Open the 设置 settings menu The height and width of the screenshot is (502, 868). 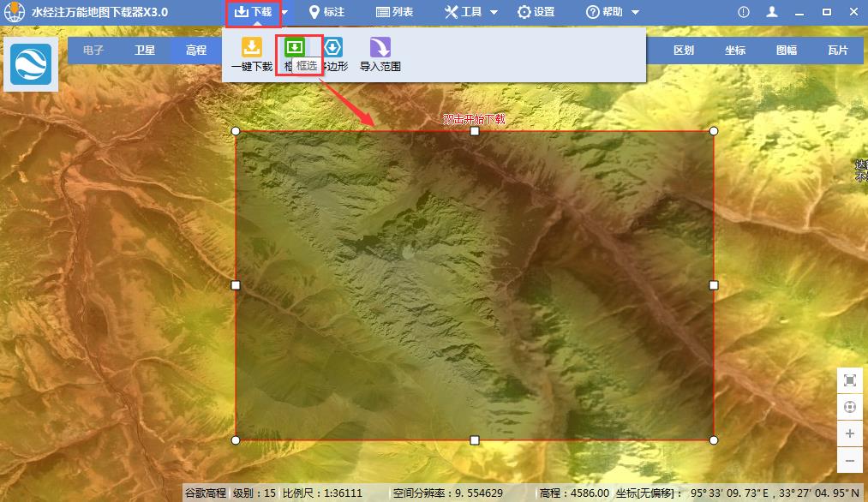(x=536, y=12)
